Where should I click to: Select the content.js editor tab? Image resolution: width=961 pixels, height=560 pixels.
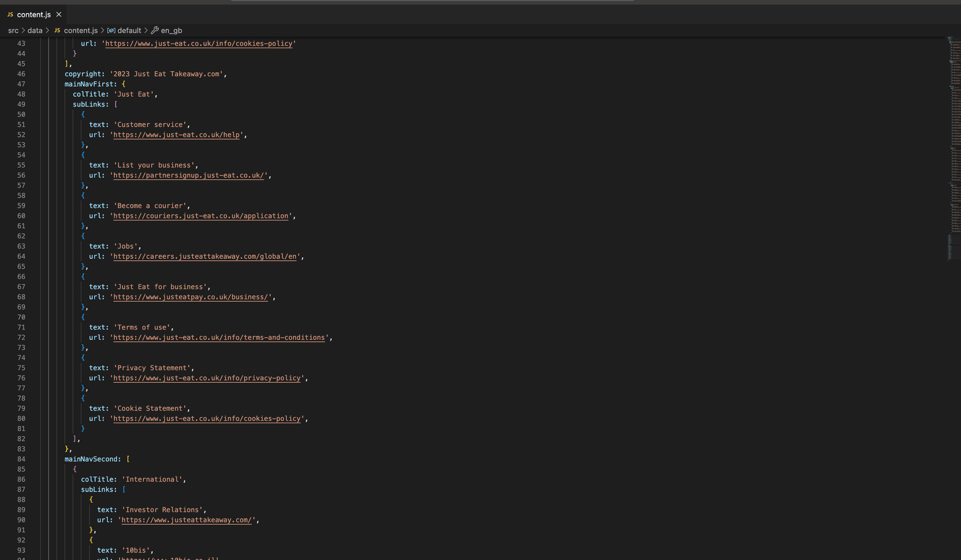34,15
